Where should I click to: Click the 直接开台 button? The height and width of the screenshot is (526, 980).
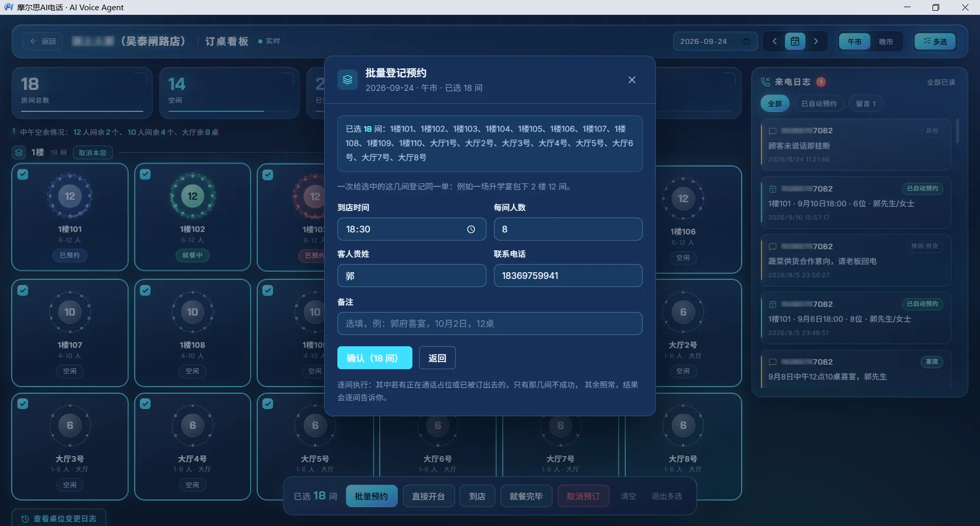click(428, 496)
